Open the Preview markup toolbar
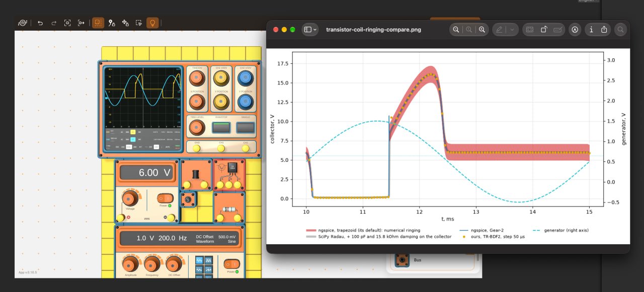Viewport: 644px width, 292px height. (575, 30)
